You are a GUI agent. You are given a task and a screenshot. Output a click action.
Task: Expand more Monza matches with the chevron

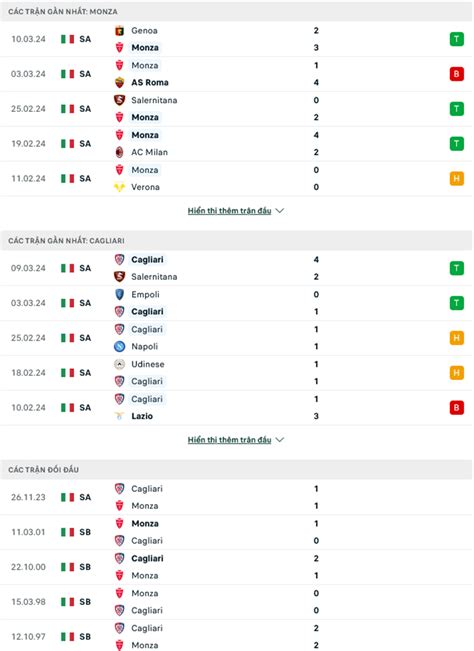click(x=280, y=211)
